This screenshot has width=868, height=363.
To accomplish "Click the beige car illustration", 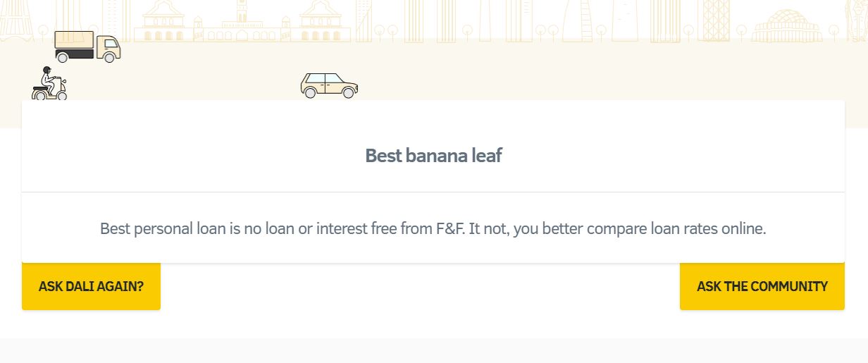I will pos(329,85).
